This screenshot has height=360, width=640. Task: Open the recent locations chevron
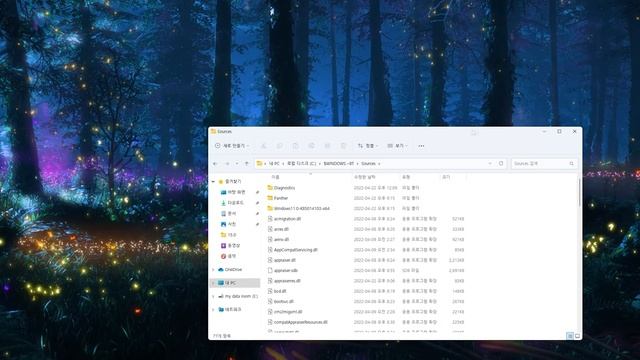tap(237, 164)
